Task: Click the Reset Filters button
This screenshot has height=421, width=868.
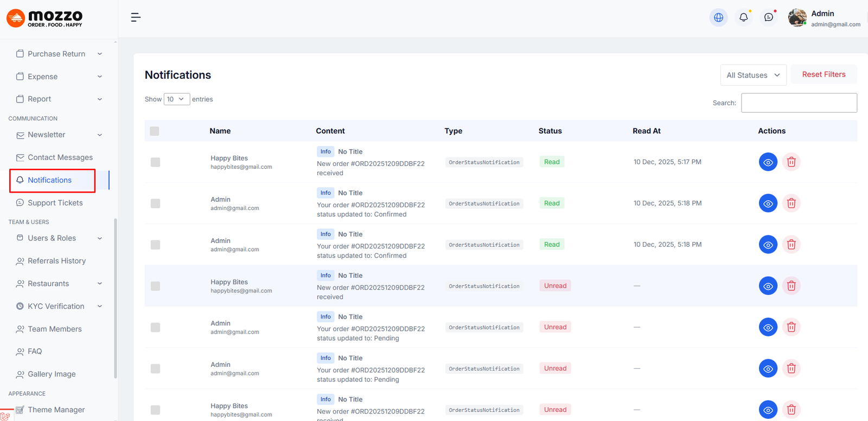Action: point(824,74)
